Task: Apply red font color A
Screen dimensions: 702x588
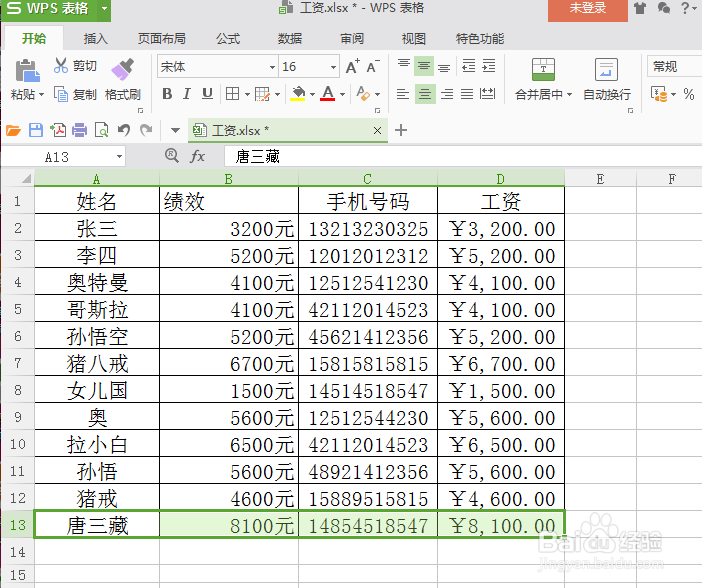Action: coord(328,94)
